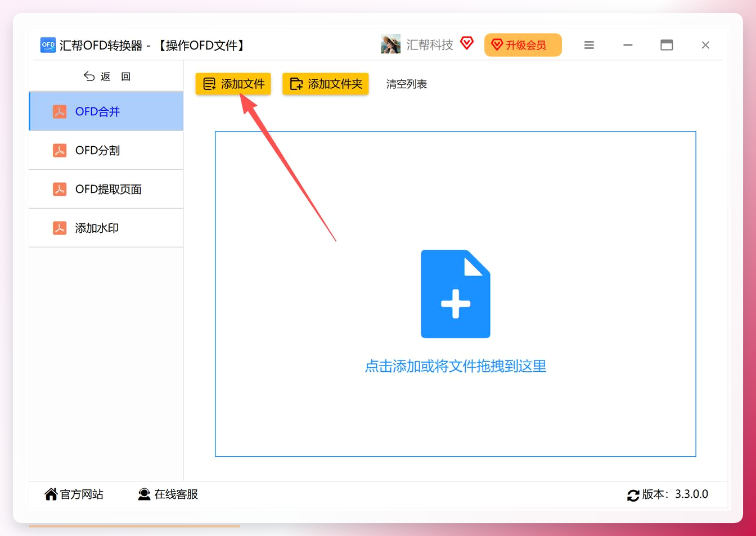
Task: Click the home icon beside 官方网站
Action: pos(51,494)
